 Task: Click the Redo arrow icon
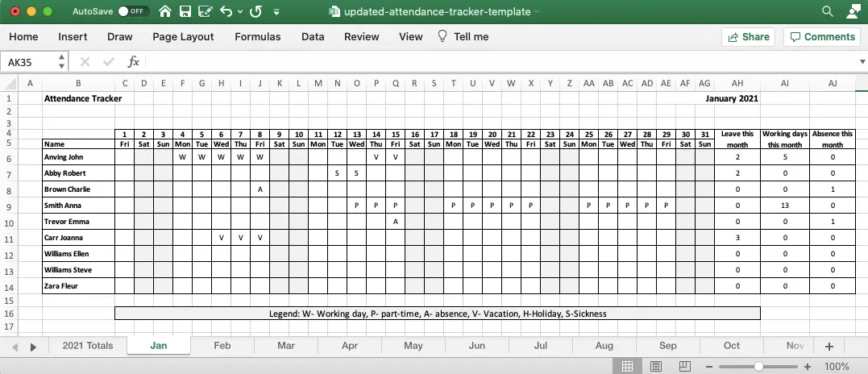click(x=255, y=11)
